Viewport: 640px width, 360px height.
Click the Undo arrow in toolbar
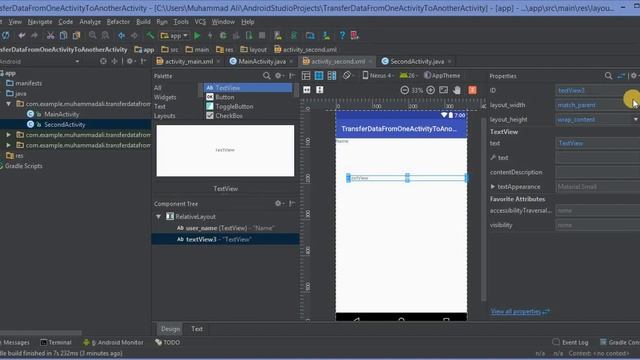click(x=22, y=36)
